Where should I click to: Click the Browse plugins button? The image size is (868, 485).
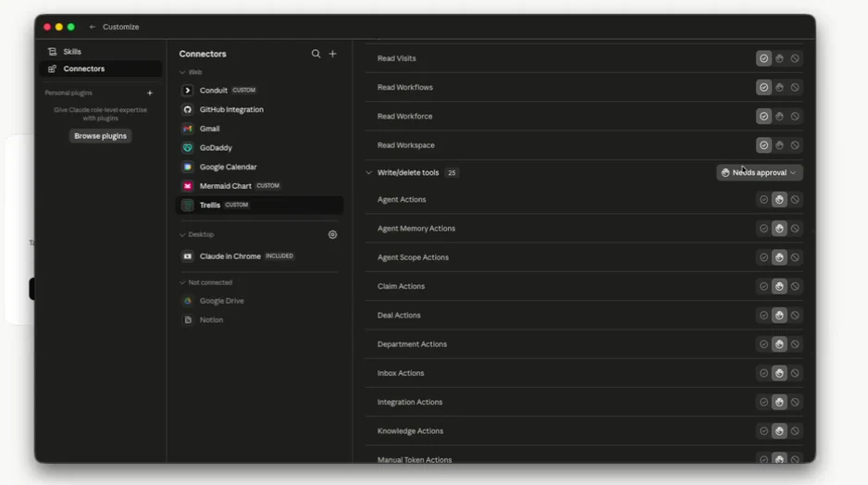pos(100,136)
